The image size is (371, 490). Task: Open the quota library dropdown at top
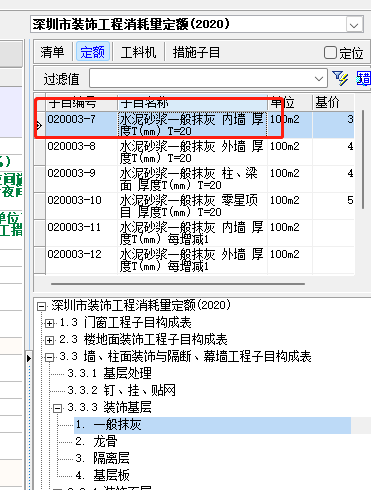(x=354, y=25)
